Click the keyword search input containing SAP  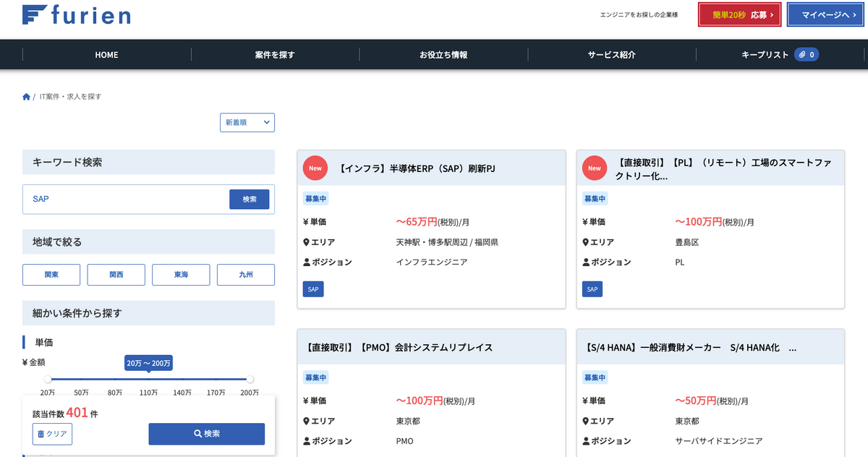(127, 200)
